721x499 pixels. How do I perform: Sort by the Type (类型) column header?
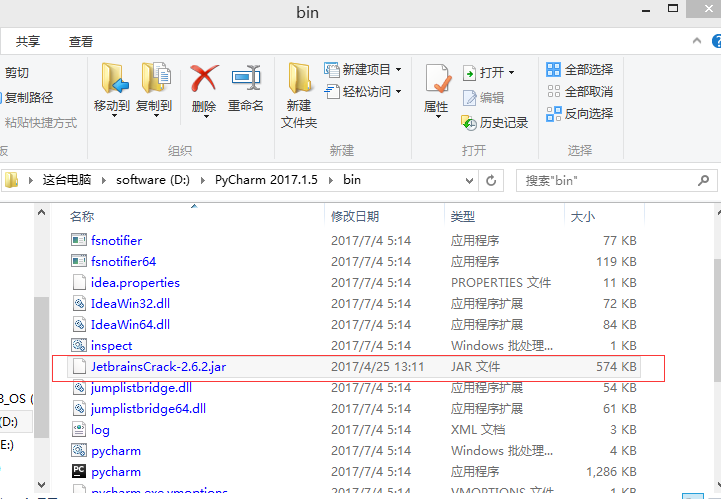coord(463,216)
